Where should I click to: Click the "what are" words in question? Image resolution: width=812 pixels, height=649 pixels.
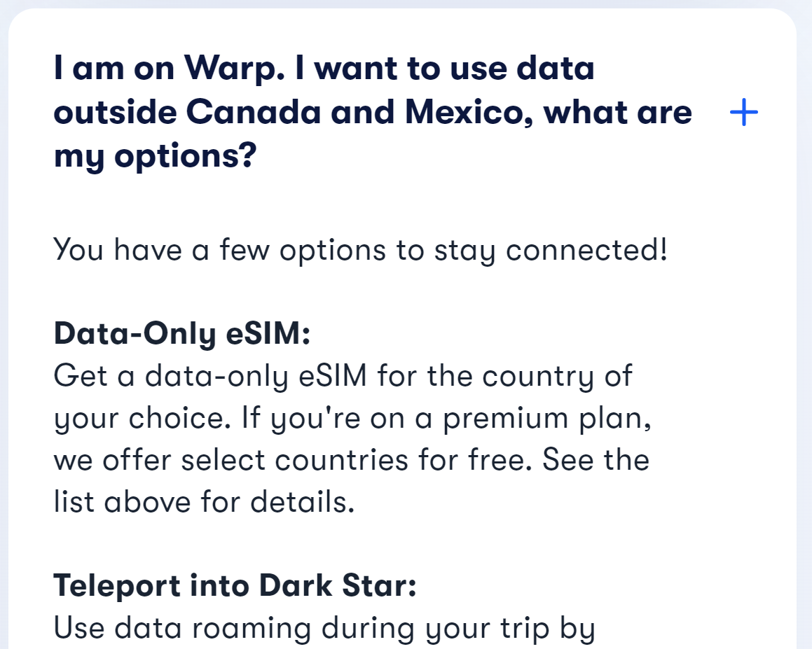click(618, 112)
